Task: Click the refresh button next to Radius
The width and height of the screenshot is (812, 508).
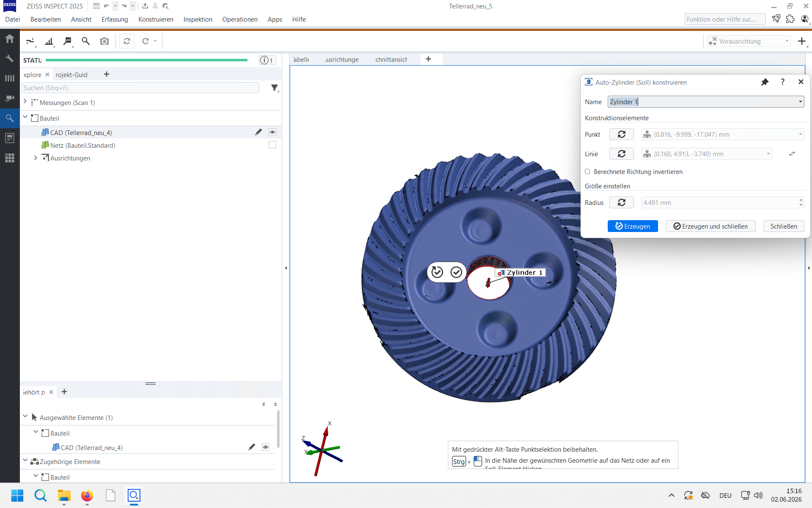Action: [622, 203]
